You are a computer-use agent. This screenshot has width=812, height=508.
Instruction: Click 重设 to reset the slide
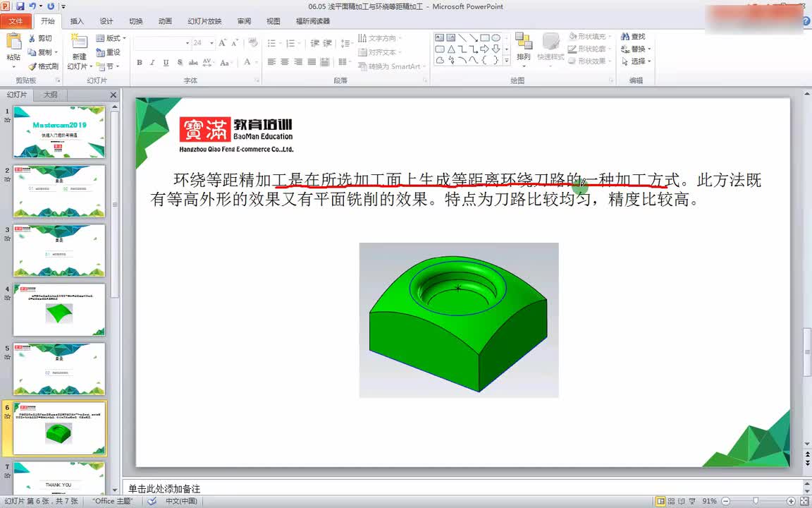point(109,52)
